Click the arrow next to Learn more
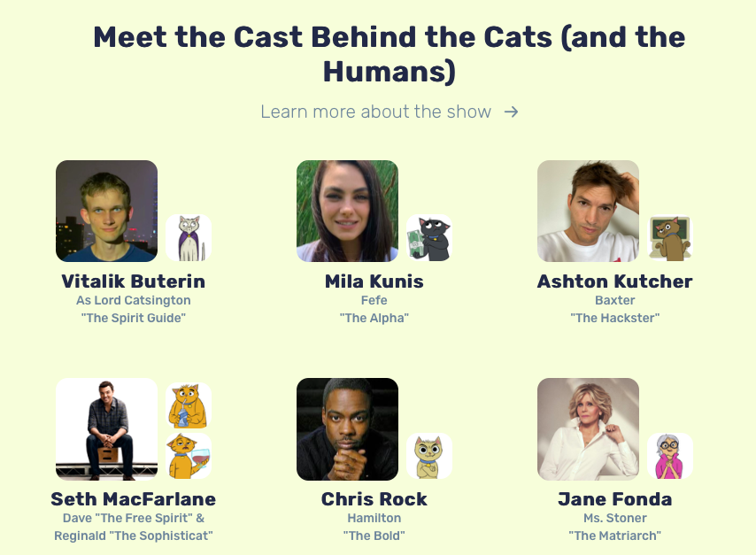 point(511,112)
